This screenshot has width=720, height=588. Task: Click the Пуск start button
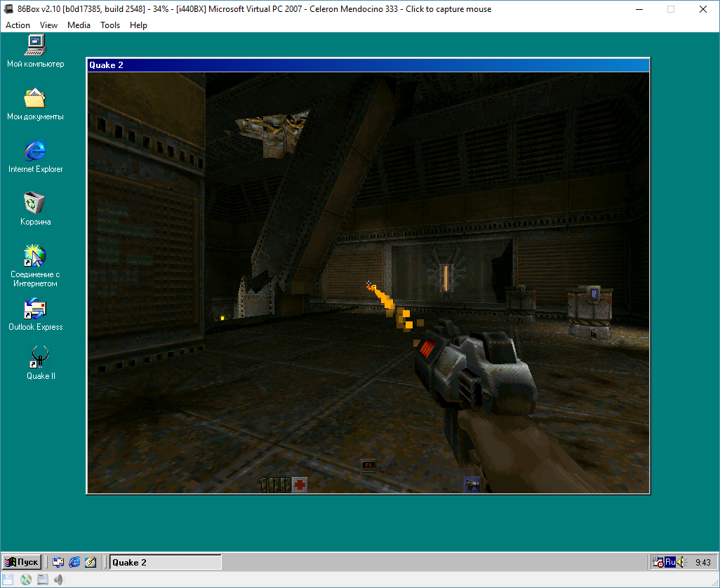click(x=22, y=562)
